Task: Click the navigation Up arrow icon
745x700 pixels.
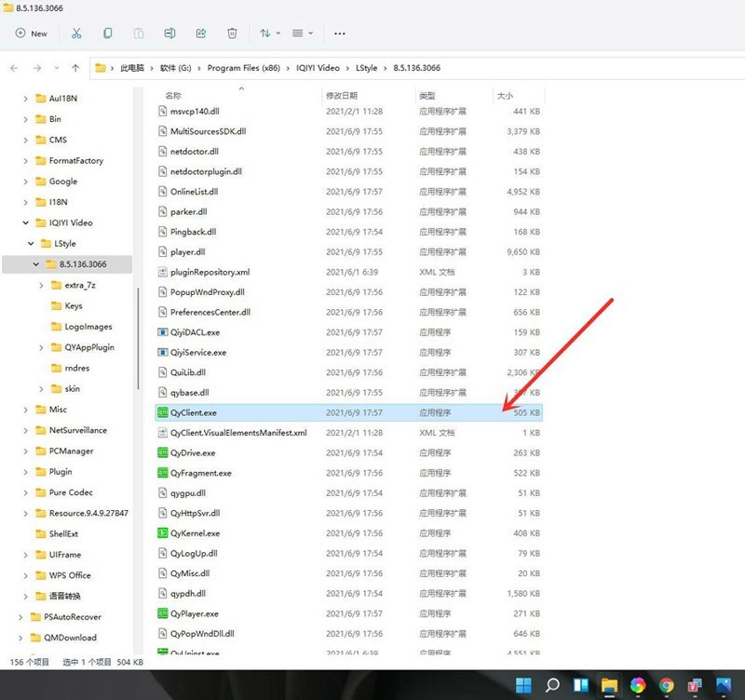Action: pos(74,67)
